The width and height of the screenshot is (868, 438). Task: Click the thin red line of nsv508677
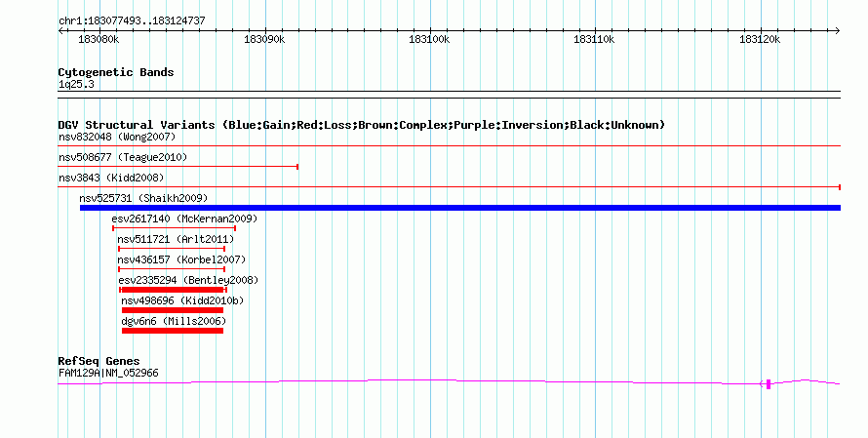point(178,167)
